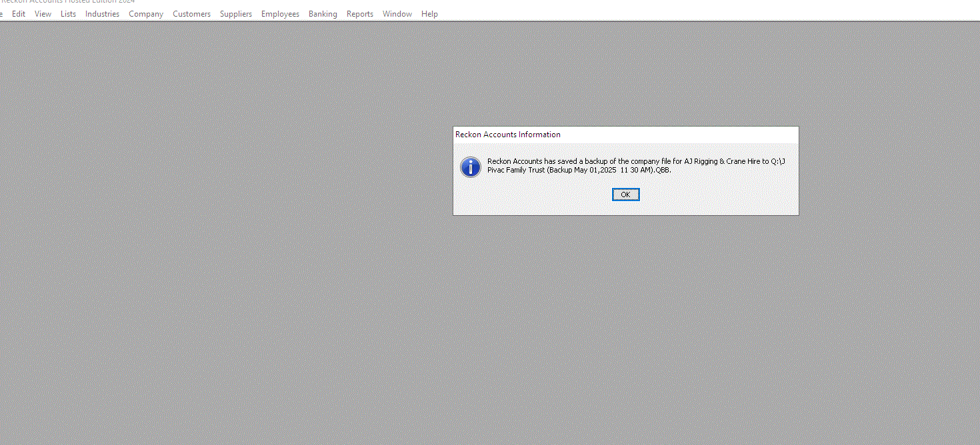Open the View menu
Screen dimensions: 980x445
pyautogui.click(x=43, y=14)
